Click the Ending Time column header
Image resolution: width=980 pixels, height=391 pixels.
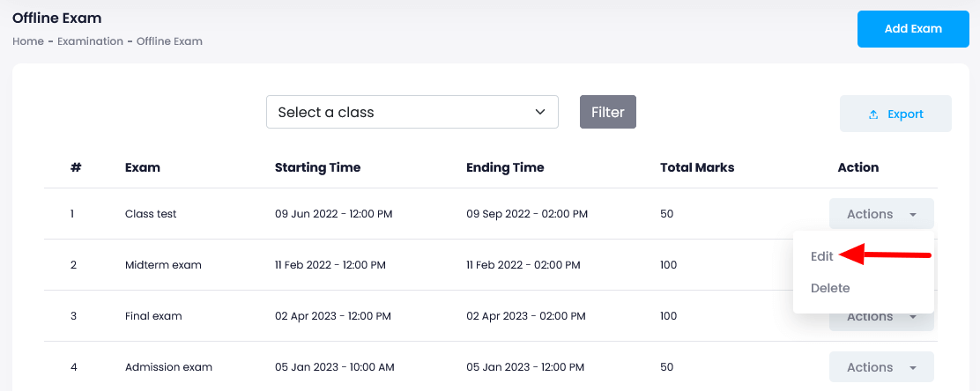coord(505,167)
